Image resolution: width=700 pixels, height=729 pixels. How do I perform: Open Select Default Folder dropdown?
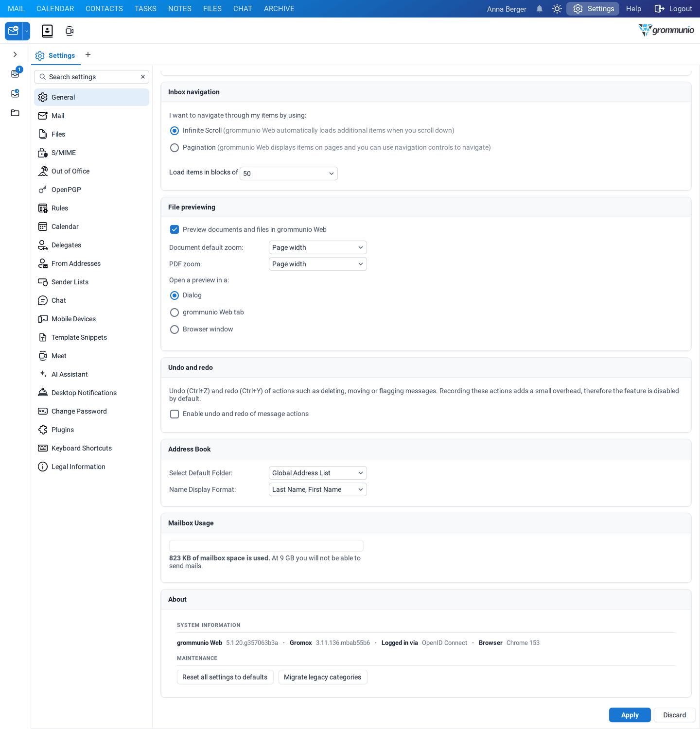[318, 473]
